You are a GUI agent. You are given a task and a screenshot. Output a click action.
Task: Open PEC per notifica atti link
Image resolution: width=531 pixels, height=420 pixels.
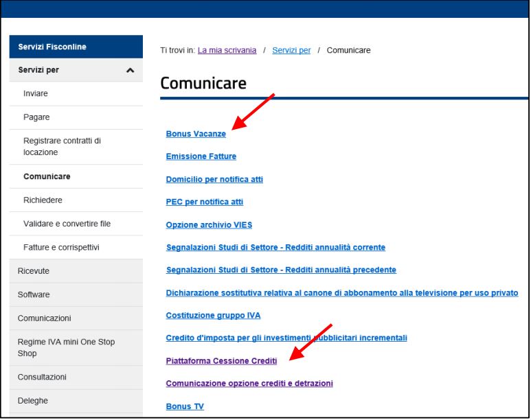205,202
